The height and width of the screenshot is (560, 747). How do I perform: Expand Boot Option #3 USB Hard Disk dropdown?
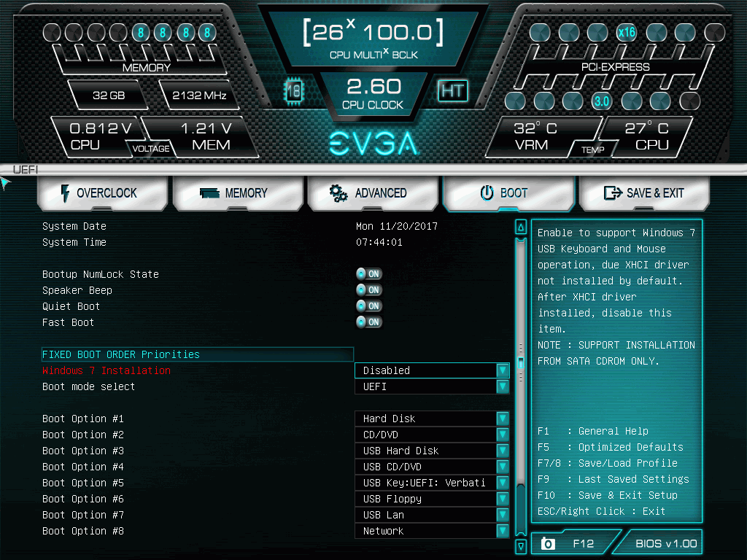[432, 451]
